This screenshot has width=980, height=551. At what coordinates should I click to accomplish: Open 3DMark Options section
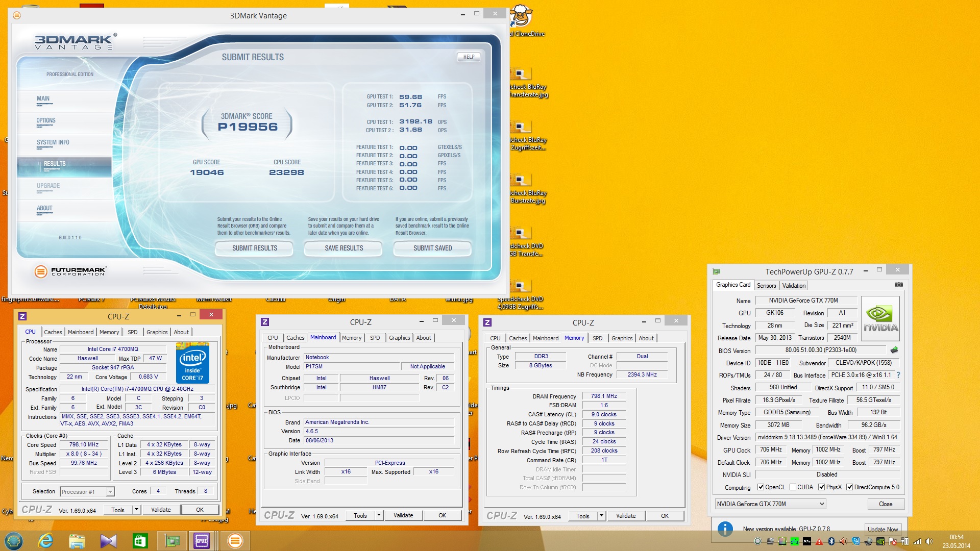point(46,121)
